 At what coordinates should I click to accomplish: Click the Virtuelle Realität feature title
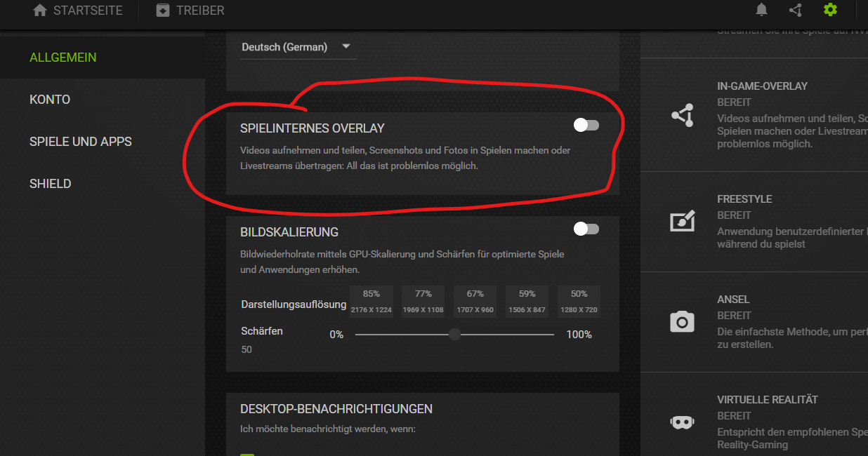[768, 400]
